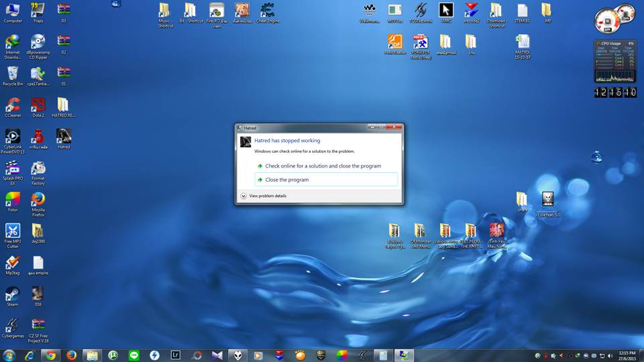The height and width of the screenshot is (362, 644).
Task: Switch to Hatred skull icon on taskbar
Action: [237, 355]
